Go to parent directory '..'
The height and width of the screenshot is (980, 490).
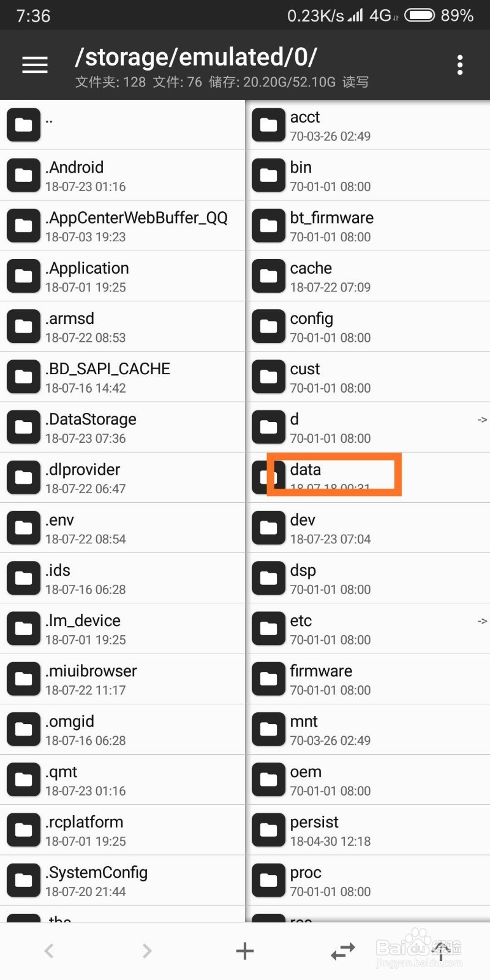[123, 125]
